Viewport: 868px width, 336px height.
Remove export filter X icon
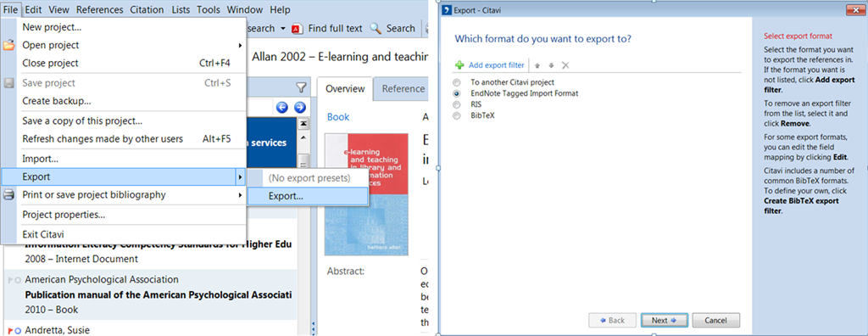pyautogui.click(x=565, y=65)
